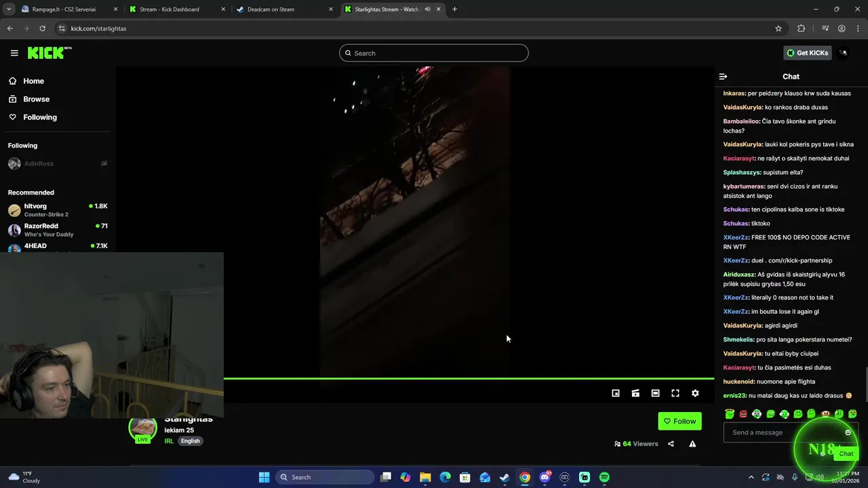Click the 64 Viewers count
This screenshot has height=488, width=868.
636,444
